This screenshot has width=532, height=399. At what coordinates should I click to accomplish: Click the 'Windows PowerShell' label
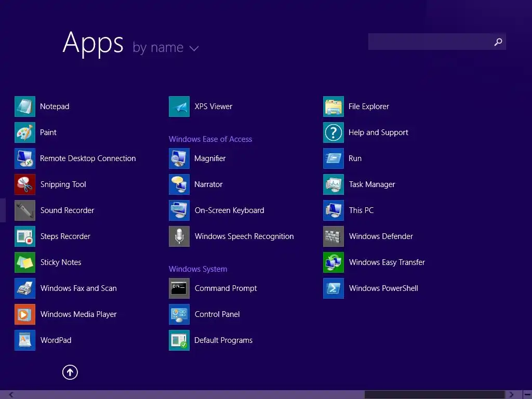pos(383,288)
